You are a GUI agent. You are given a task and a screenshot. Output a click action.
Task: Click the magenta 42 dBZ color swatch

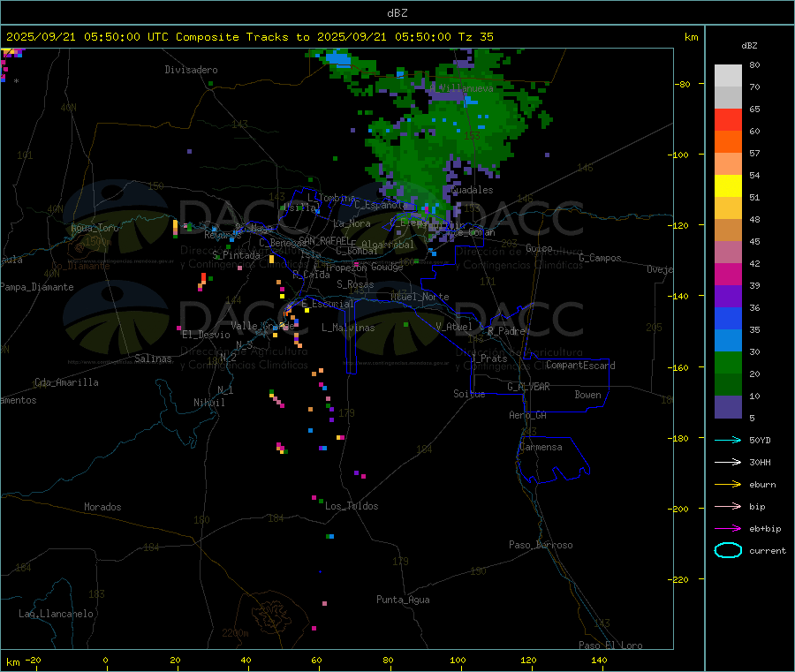[x=728, y=274]
